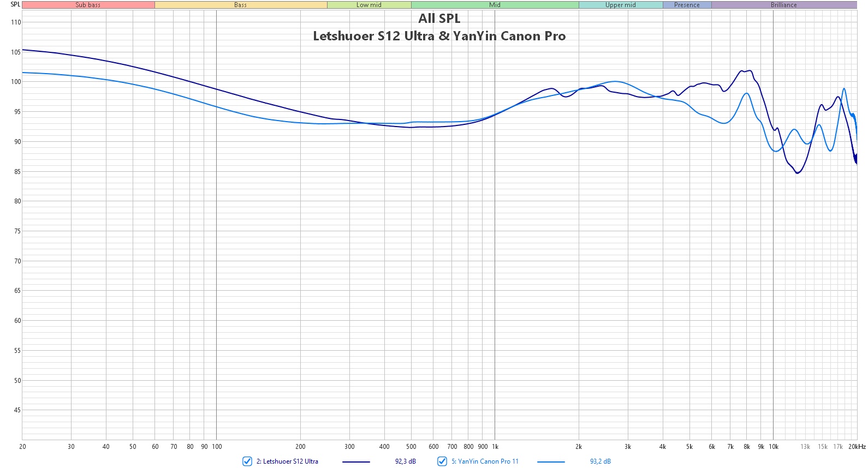Click the 1k frequency axis label
The height and width of the screenshot is (468, 868).
click(x=495, y=447)
